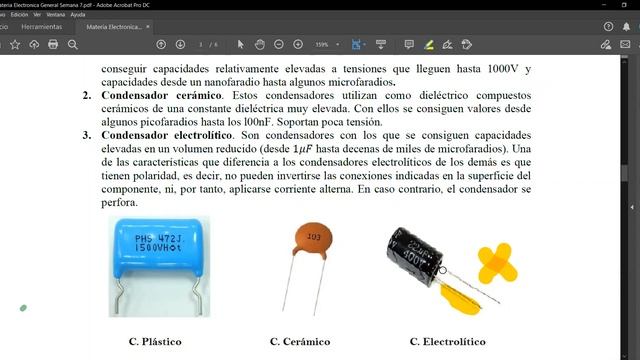Go to next page arrow
The width and height of the screenshot is (640, 360).
pos(180,44)
